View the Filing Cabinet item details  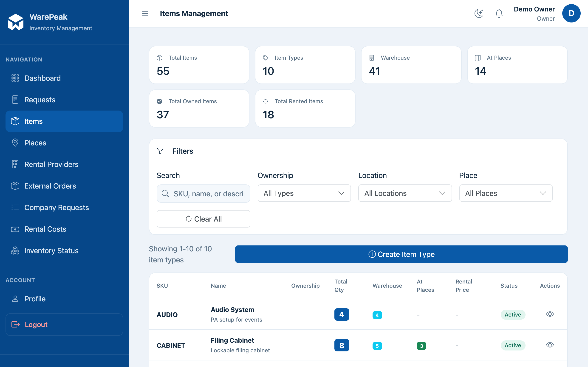(550, 345)
